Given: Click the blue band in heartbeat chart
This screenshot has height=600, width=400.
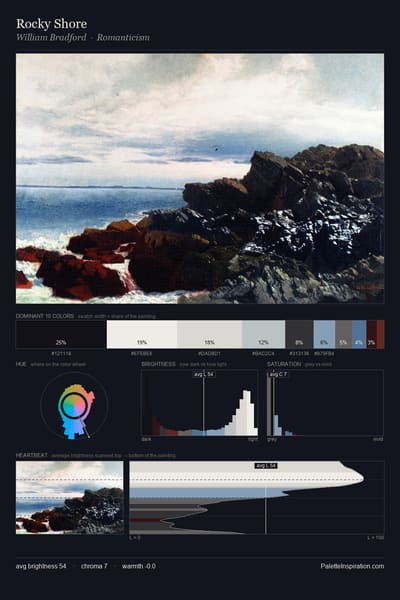Looking at the screenshot, I should [209, 492].
